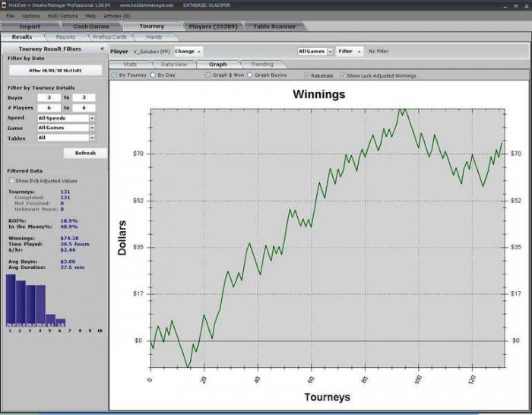
Task: Click the 5th place finish histogram bar
Action: click(x=51, y=321)
